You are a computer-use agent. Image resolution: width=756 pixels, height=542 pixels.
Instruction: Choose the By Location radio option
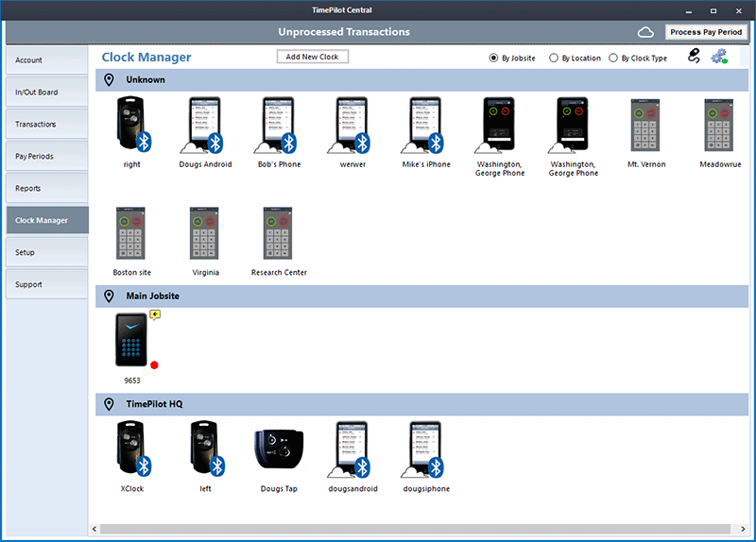click(554, 58)
